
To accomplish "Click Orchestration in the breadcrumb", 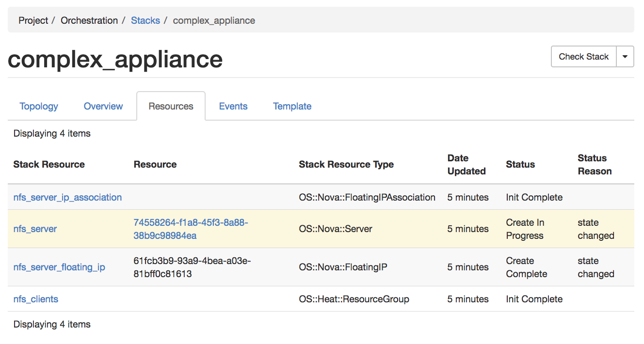I will [x=89, y=20].
